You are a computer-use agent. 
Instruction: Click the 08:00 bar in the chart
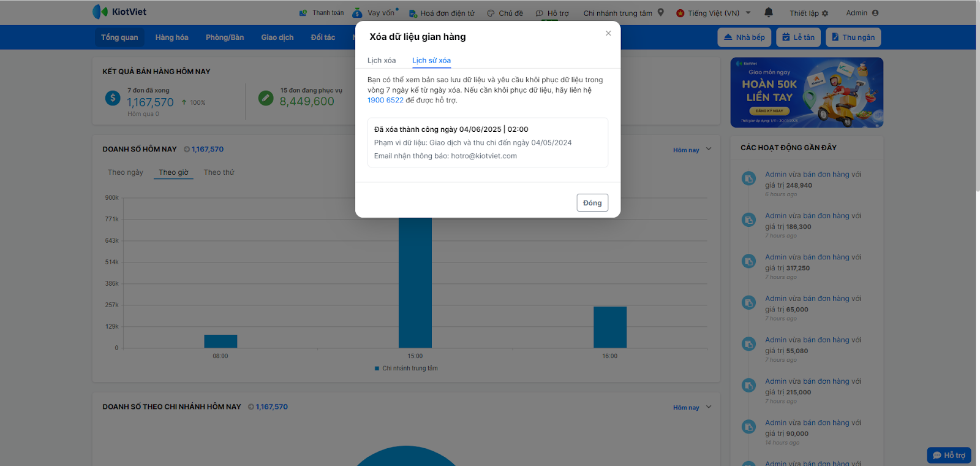[x=221, y=342]
